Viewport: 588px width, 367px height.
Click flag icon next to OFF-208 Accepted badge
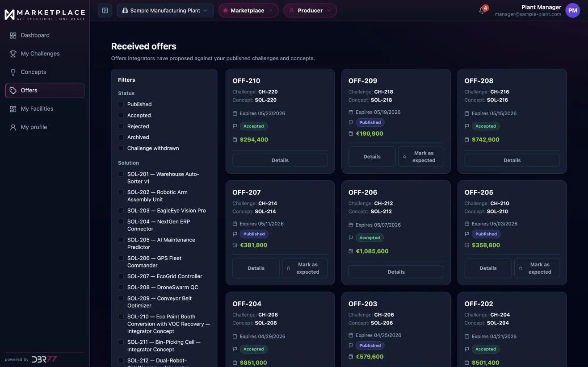467,126
